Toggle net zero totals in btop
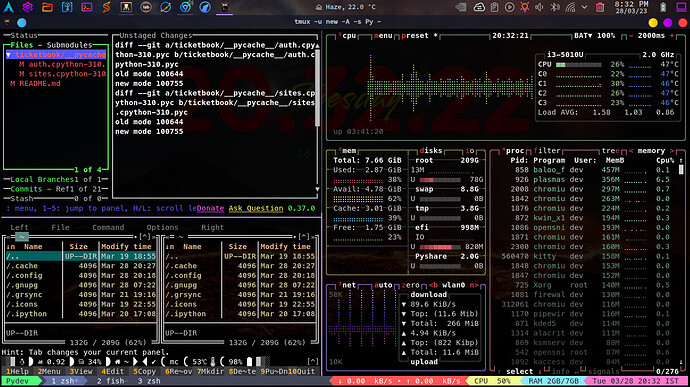This screenshot has width=690, height=387. pos(411,285)
